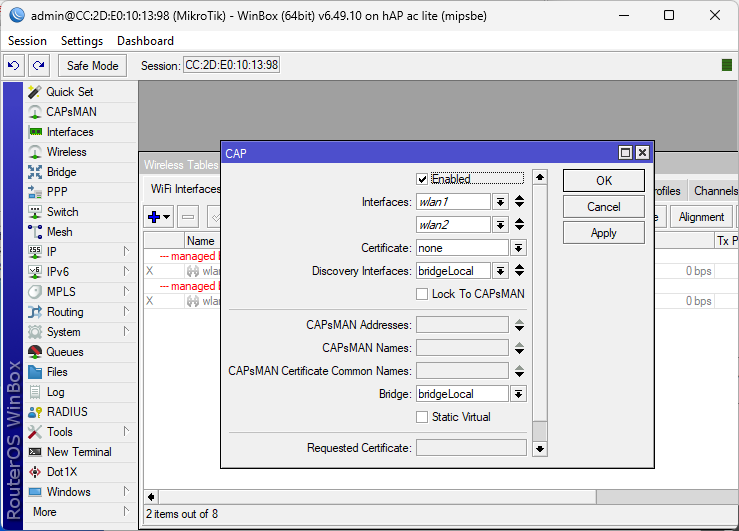Click the blue plus add button
This screenshot has height=531, width=739.
[158, 217]
